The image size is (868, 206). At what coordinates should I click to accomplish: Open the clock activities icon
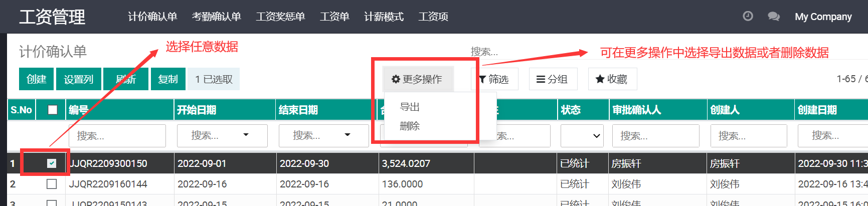click(x=748, y=17)
